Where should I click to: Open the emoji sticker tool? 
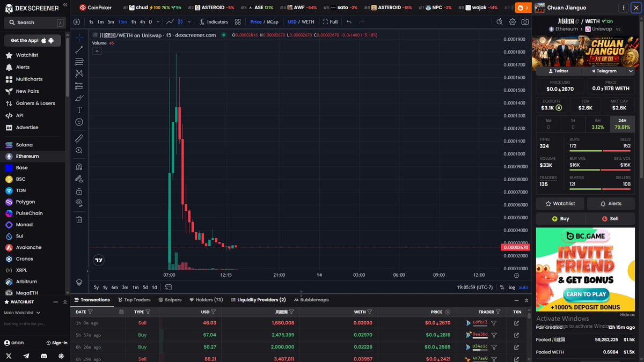click(x=79, y=122)
